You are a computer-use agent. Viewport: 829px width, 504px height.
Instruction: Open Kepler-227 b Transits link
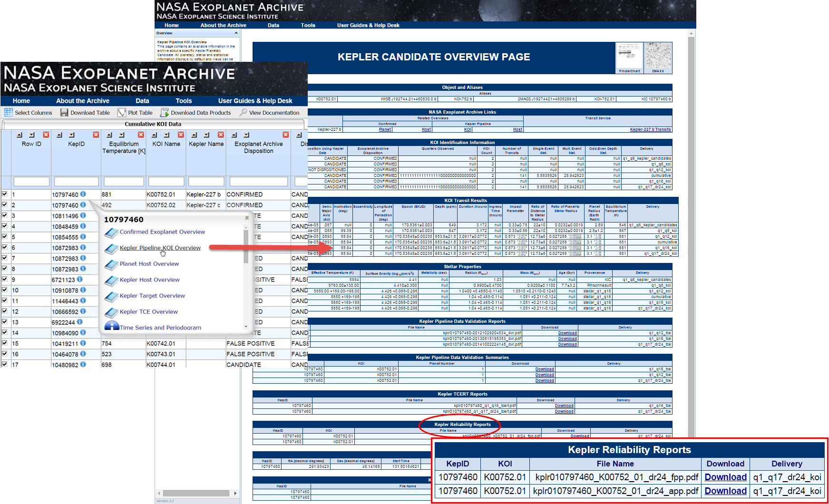(x=650, y=129)
